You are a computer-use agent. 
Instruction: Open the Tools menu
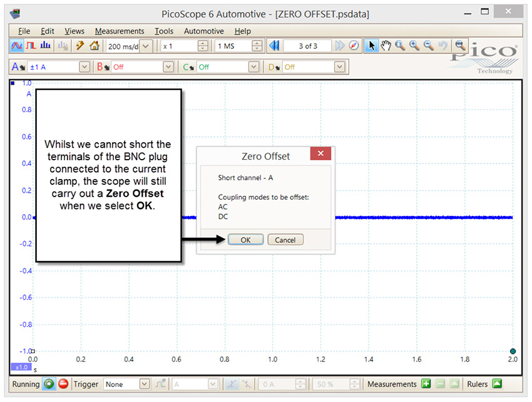[x=164, y=31]
